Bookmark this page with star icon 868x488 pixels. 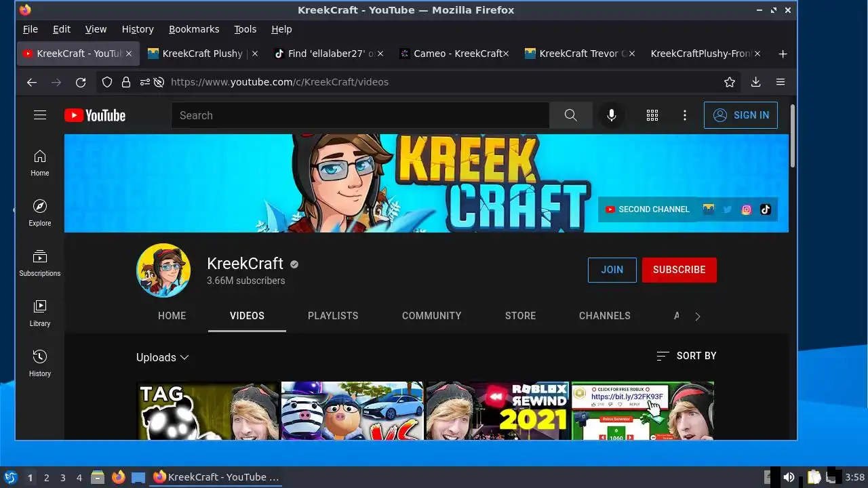click(730, 82)
